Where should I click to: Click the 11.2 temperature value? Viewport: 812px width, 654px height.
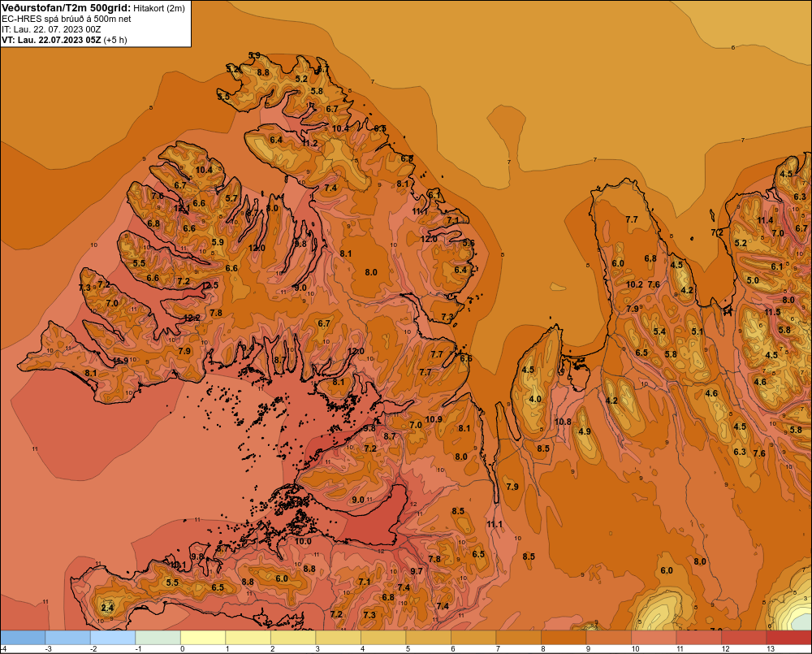pyautogui.click(x=309, y=143)
